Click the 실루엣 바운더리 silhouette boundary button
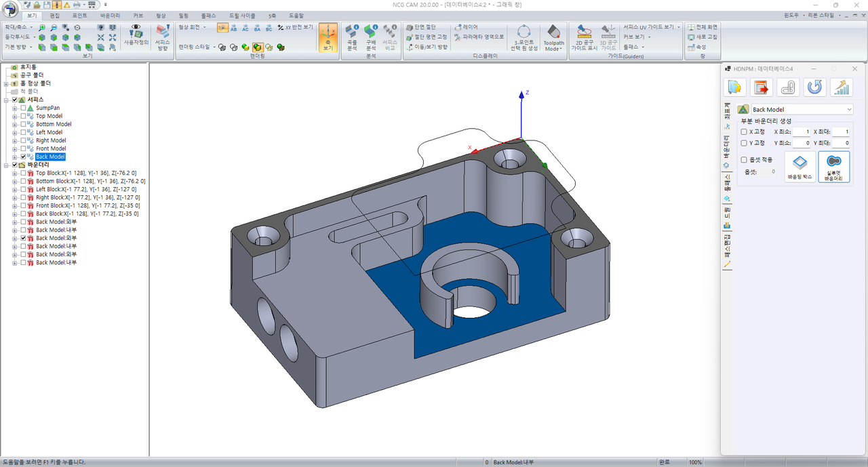Screen dimensions: 868x467 tap(833, 167)
